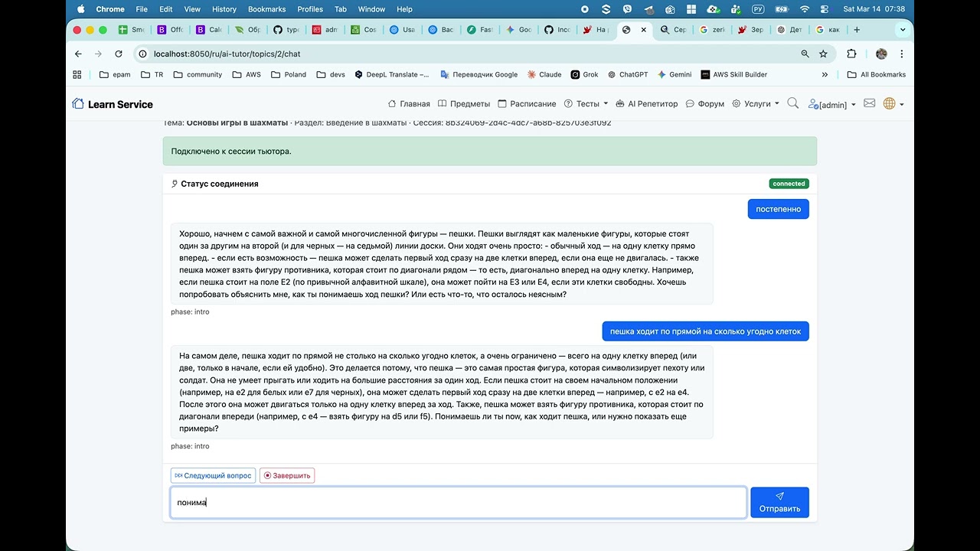Open the Grok bookmark

[584, 74]
